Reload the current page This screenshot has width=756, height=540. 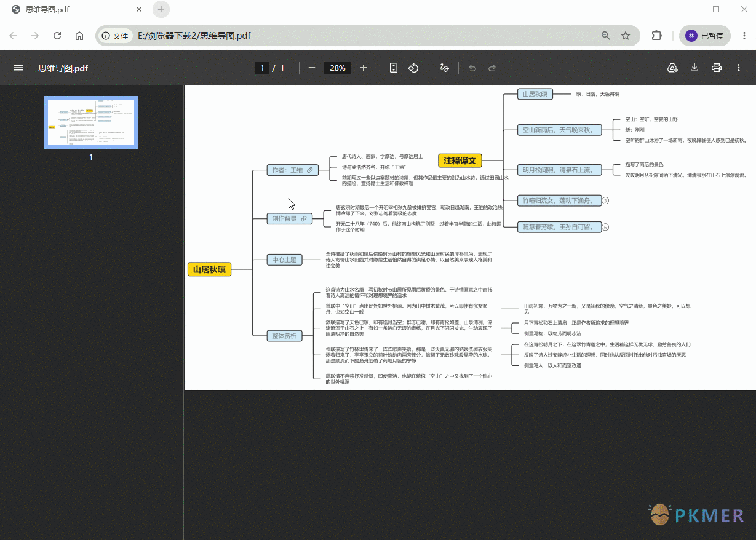pyautogui.click(x=57, y=36)
